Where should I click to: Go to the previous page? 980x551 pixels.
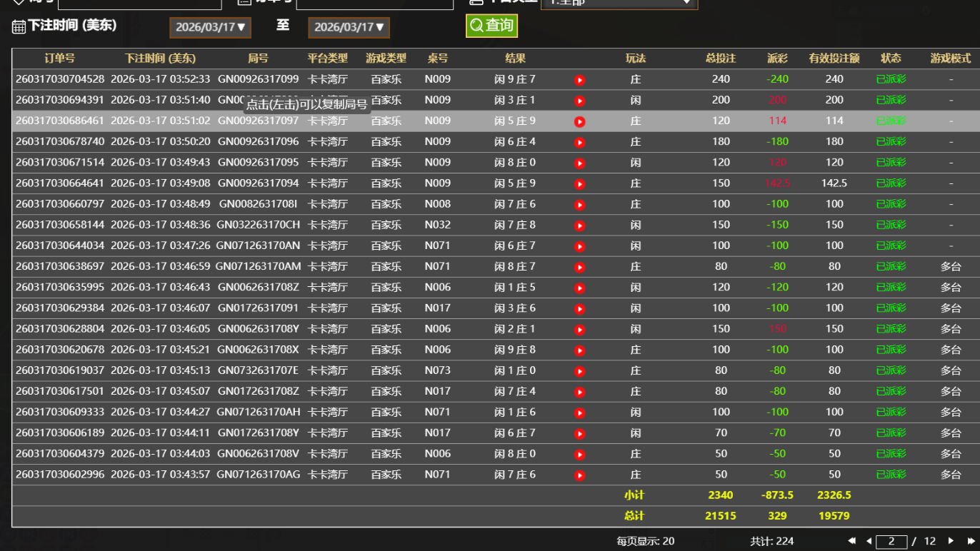click(869, 541)
